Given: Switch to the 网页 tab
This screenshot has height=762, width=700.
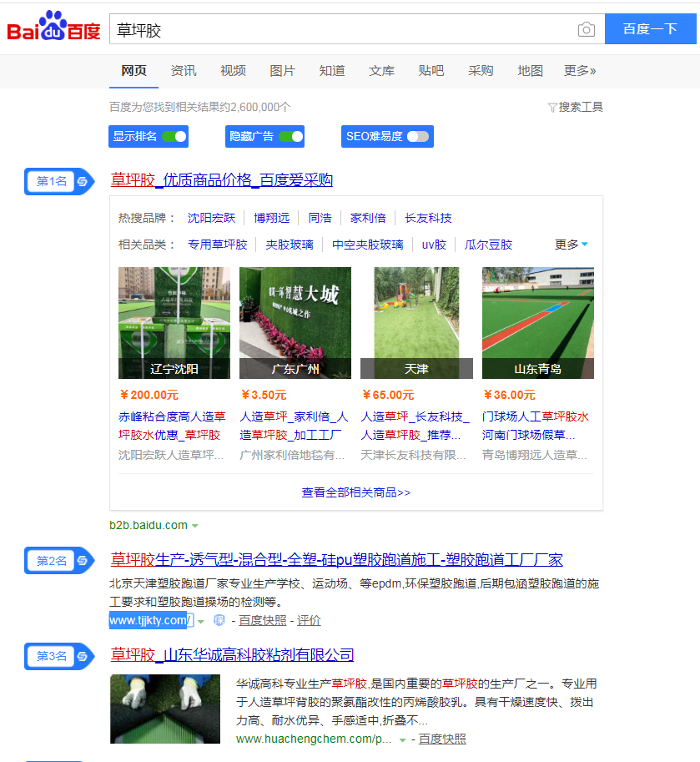Looking at the screenshot, I should coord(133,71).
